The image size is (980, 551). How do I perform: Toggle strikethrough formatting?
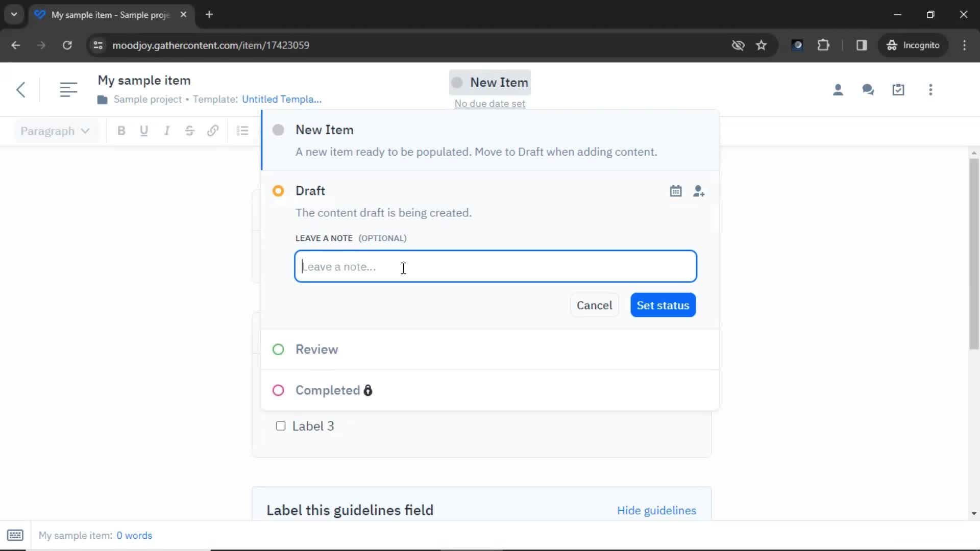tap(190, 131)
